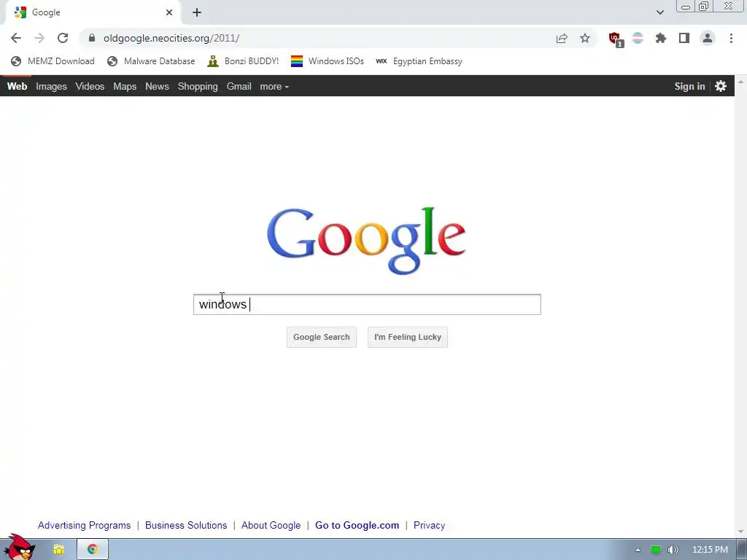Open the Google settings gear icon
The width and height of the screenshot is (747, 560).
[x=721, y=86]
